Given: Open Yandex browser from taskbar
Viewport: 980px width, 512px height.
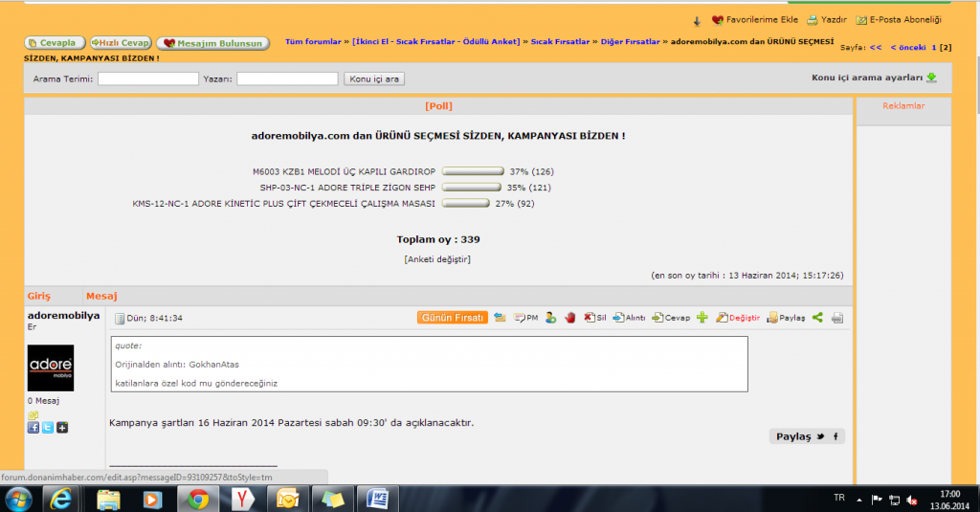Looking at the screenshot, I should (242, 500).
